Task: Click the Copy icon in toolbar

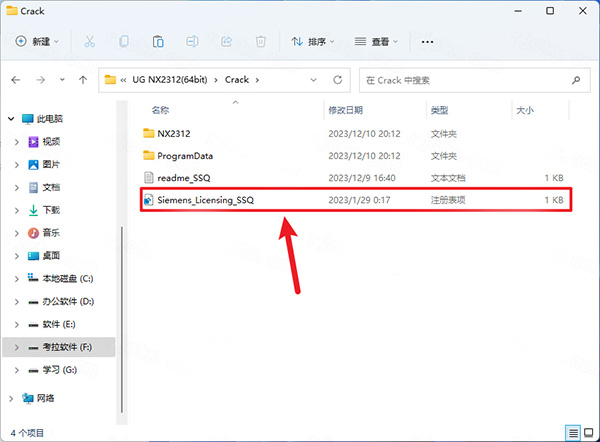Action: coord(124,41)
